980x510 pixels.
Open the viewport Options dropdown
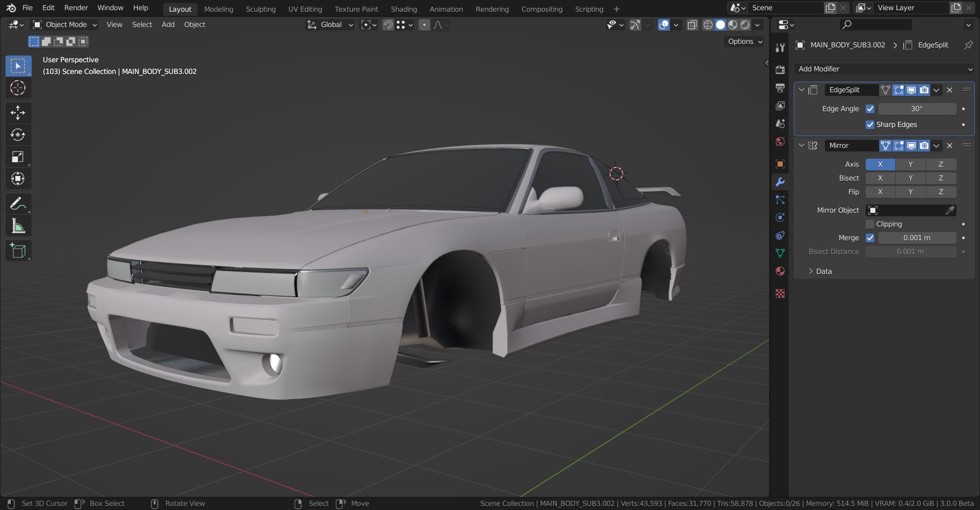(745, 41)
